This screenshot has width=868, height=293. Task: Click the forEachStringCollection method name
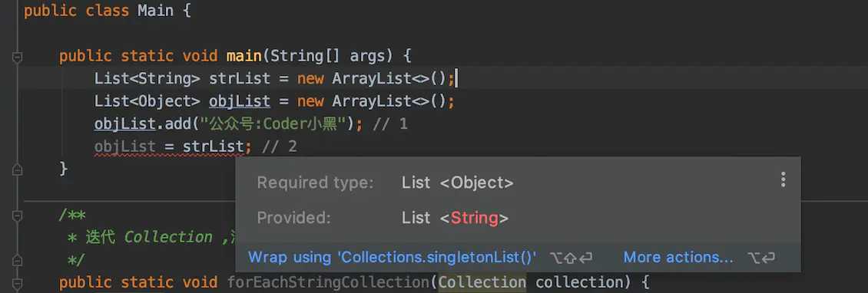329,282
